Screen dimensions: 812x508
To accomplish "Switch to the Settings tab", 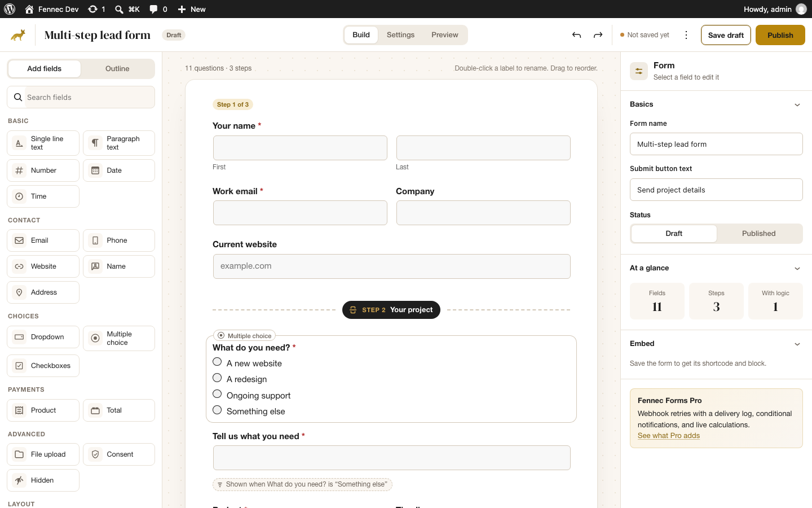I will coord(400,35).
